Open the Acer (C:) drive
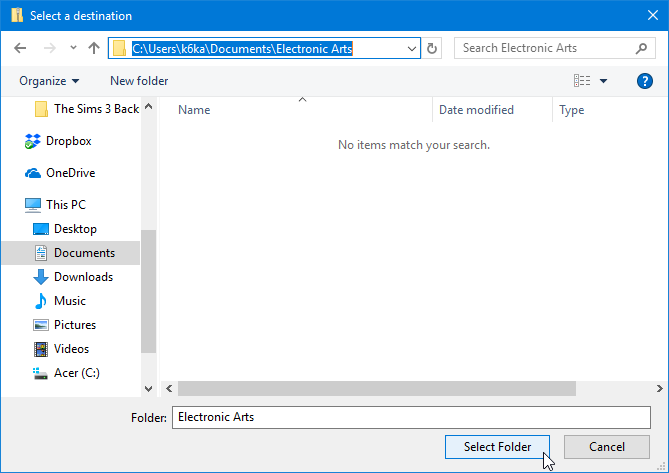Image resolution: width=669 pixels, height=473 pixels. (77, 373)
